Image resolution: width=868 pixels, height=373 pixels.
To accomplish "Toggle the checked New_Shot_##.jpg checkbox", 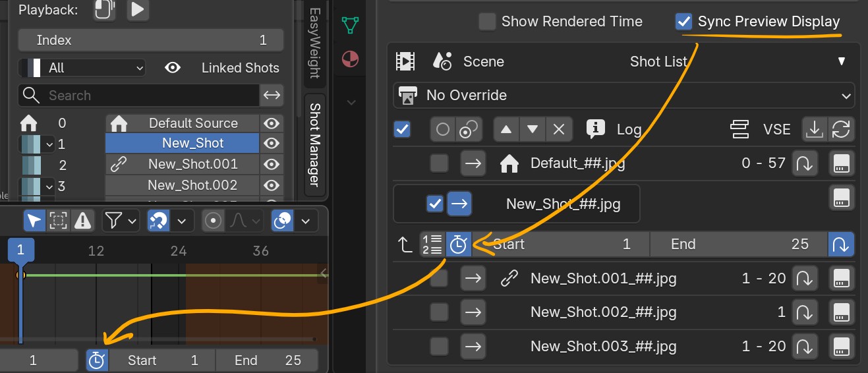I will pos(435,204).
